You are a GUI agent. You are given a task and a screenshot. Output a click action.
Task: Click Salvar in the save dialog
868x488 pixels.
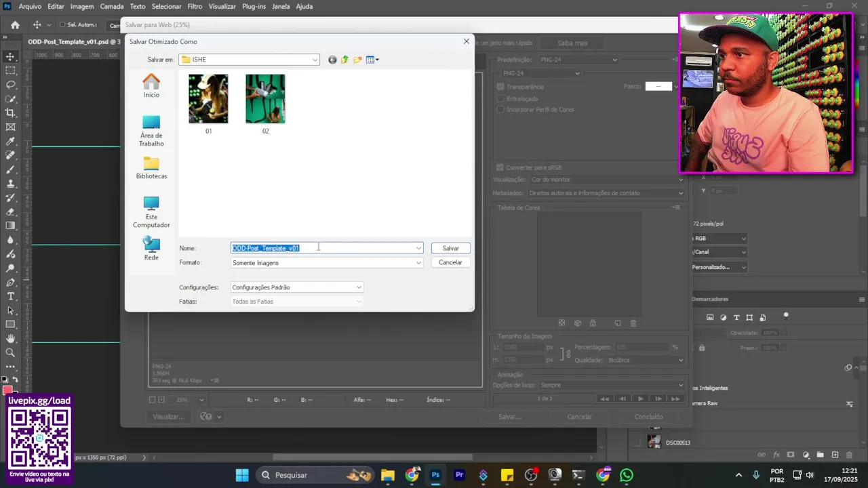point(451,248)
